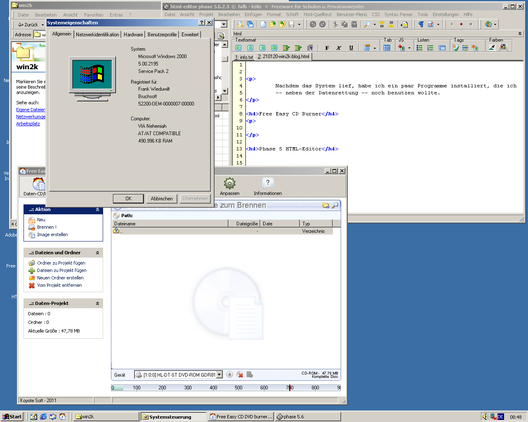Click the folder browse icon in the Brennen header
528x422 pixels.
pos(325,205)
